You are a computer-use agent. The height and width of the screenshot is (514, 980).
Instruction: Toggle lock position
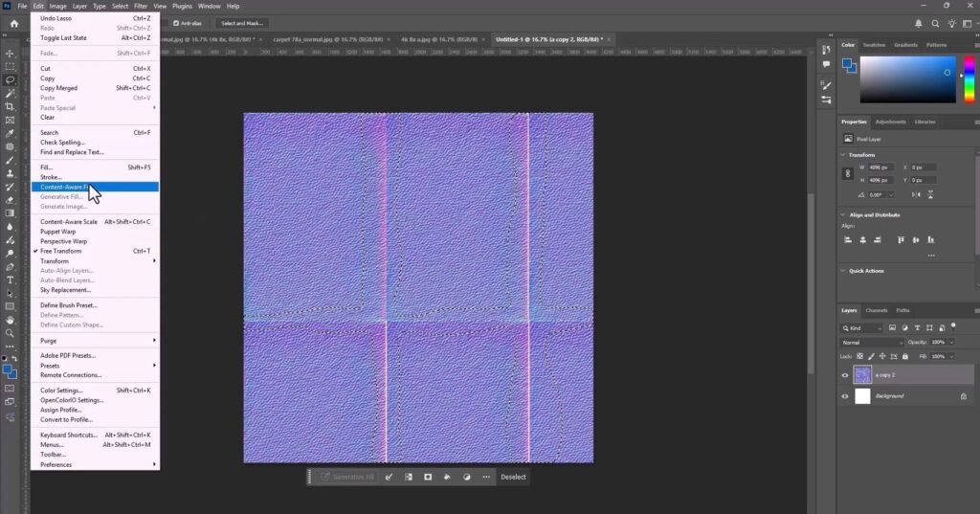(x=882, y=356)
